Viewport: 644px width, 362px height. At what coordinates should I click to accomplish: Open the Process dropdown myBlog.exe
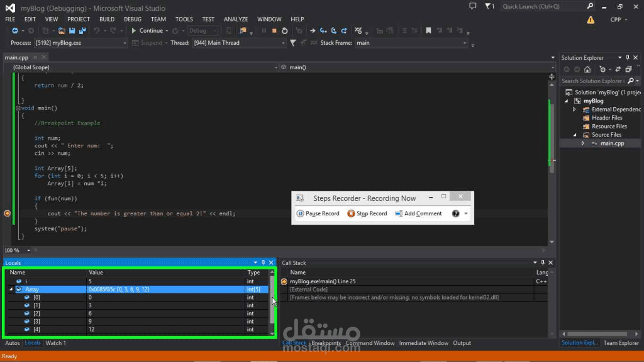[80, 43]
